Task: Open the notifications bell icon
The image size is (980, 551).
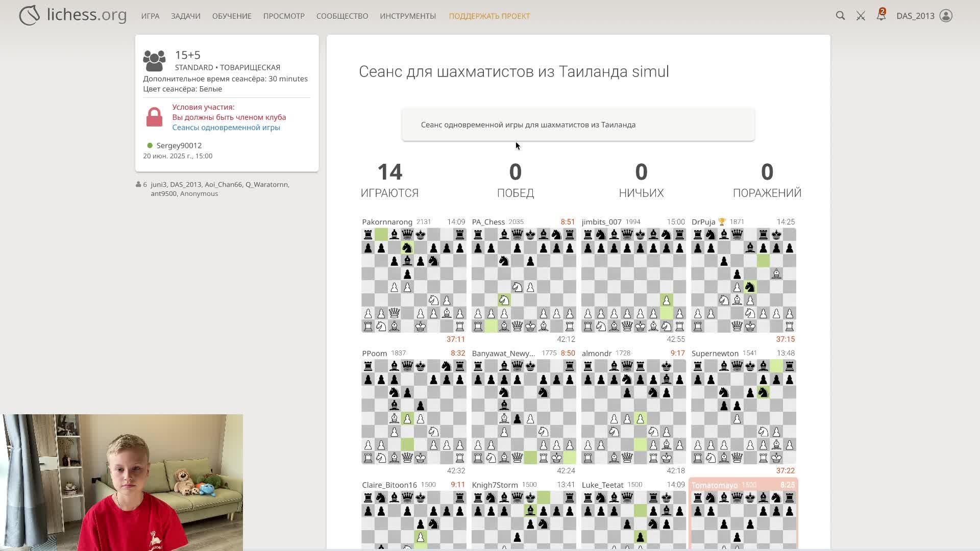Action: point(881,15)
